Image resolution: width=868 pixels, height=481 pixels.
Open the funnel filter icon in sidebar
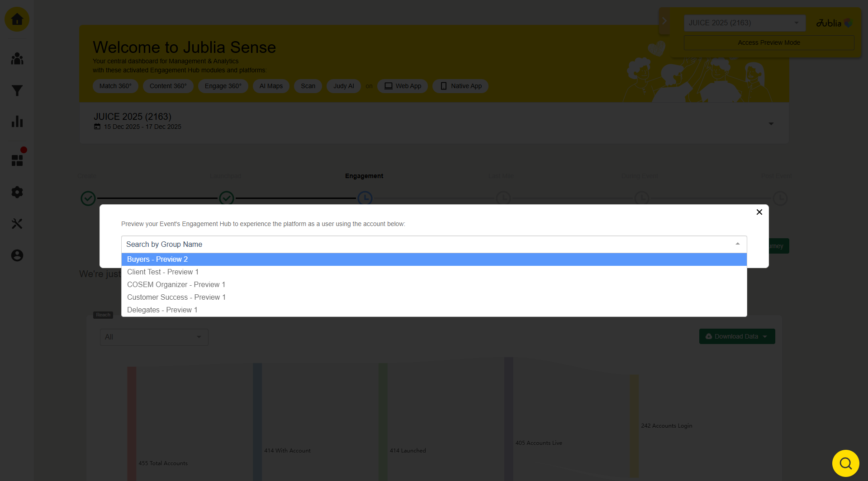[x=17, y=90]
